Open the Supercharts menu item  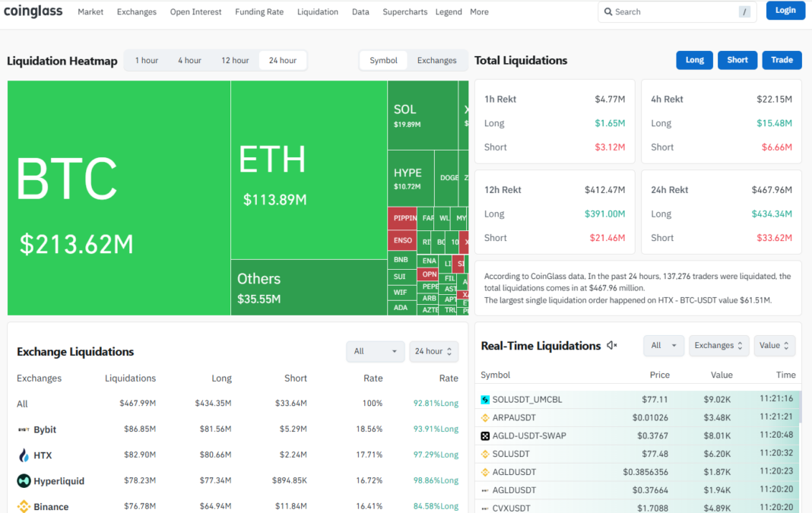click(404, 12)
